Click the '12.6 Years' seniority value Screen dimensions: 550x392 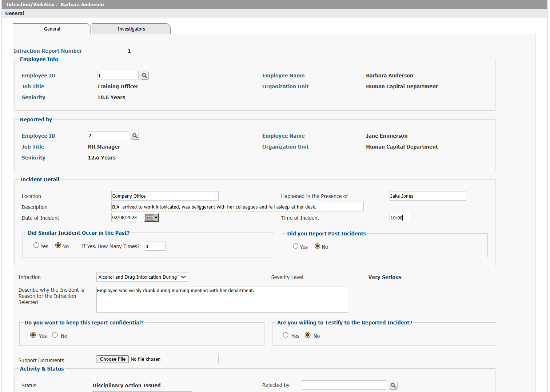click(102, 158)
